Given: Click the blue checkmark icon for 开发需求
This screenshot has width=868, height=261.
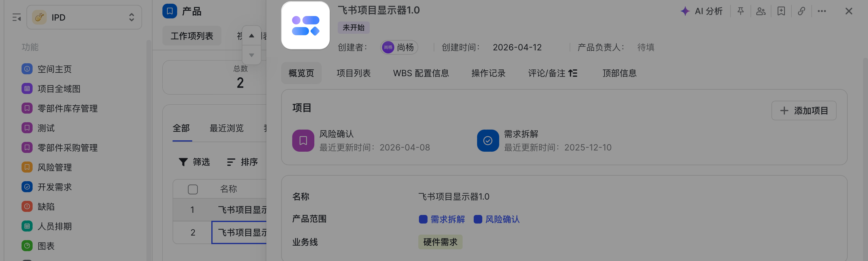Looking at the screenshot, I should coord(27,187).
